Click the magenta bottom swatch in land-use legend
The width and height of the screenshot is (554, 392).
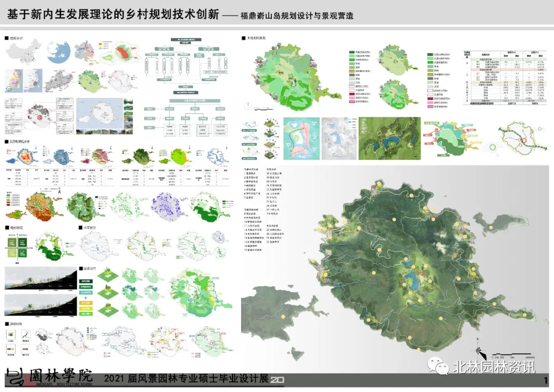(x=352, y=102)
